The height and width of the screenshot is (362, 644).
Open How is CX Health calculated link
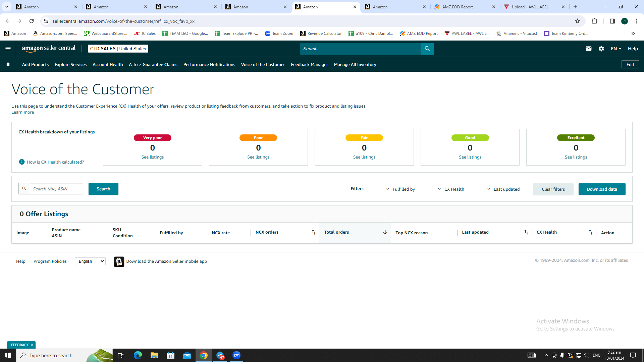point(55,162)
